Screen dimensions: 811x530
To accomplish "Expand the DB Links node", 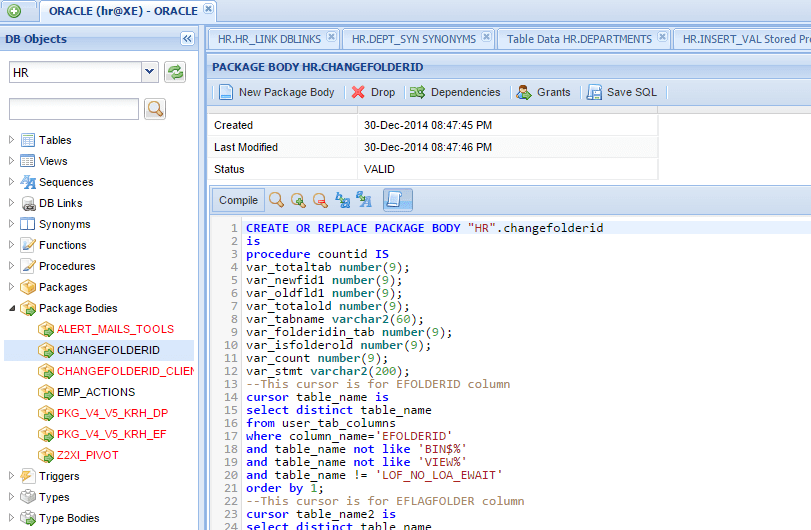I will (11, 203).
